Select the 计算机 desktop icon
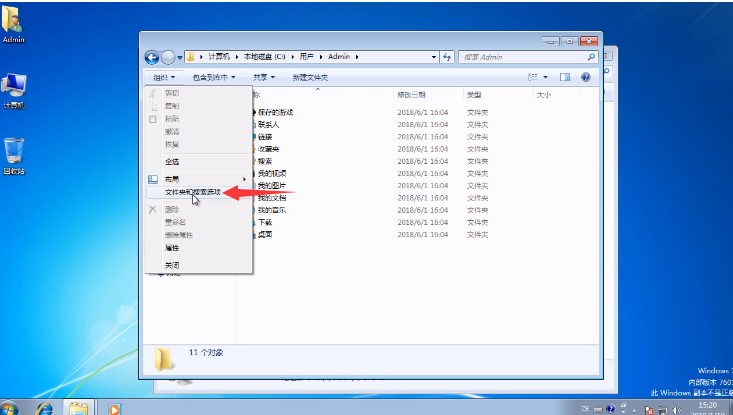 (x=14, y=91)
